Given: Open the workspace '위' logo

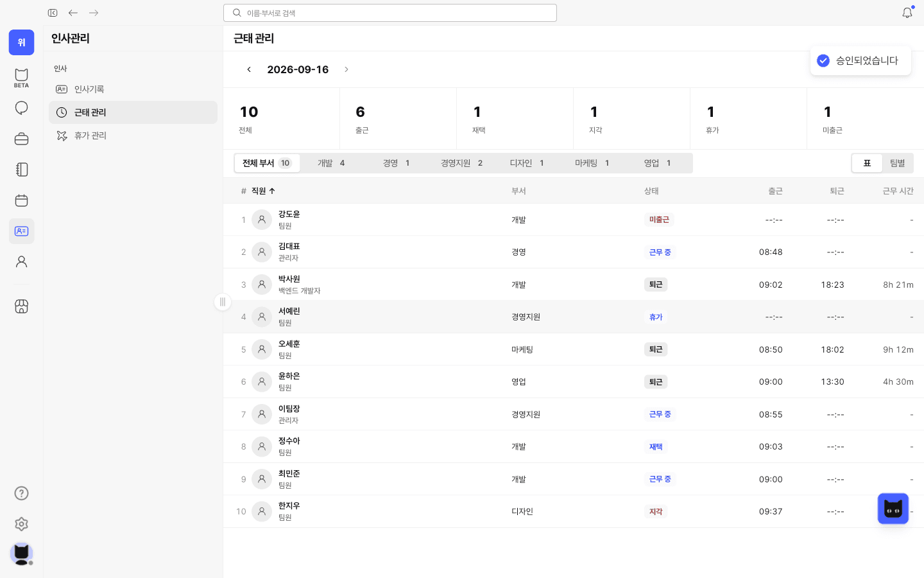Looking at the screenshot, I should point(21,42).
